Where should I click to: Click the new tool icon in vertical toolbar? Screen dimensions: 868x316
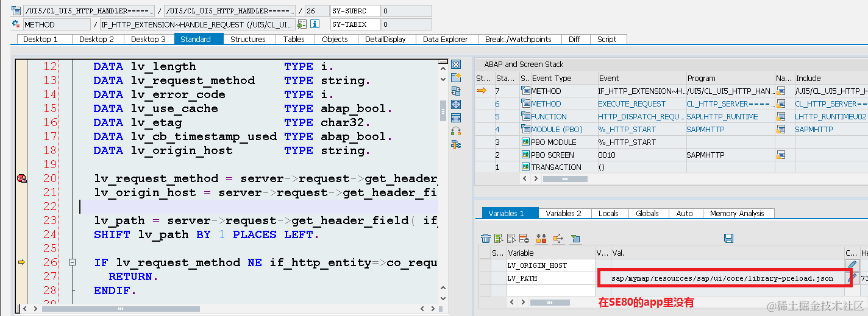pyautogui.click(x=455, y=77)
